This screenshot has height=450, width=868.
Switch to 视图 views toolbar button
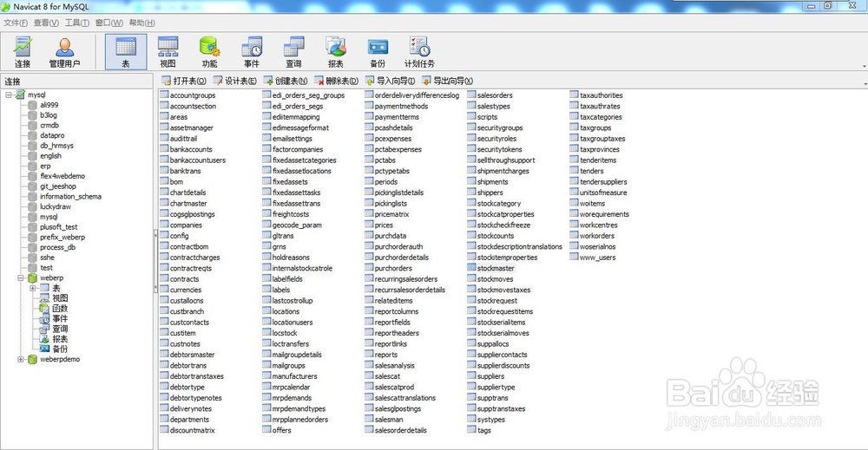point(168,52)
